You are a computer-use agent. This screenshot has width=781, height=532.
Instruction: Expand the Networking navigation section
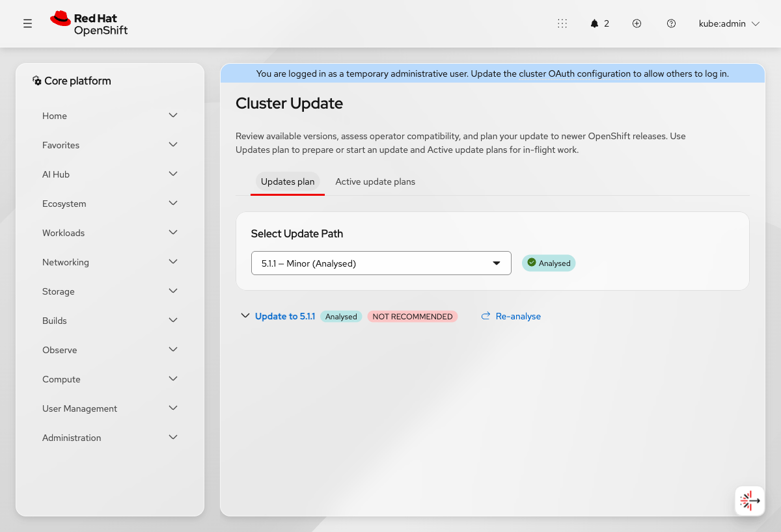pos(110,262)
